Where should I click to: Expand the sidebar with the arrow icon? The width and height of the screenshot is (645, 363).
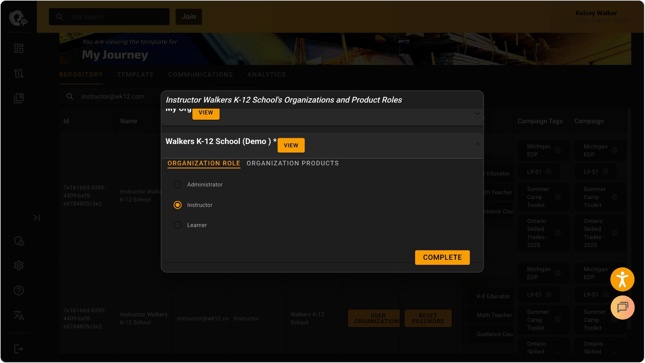(37, 217)
